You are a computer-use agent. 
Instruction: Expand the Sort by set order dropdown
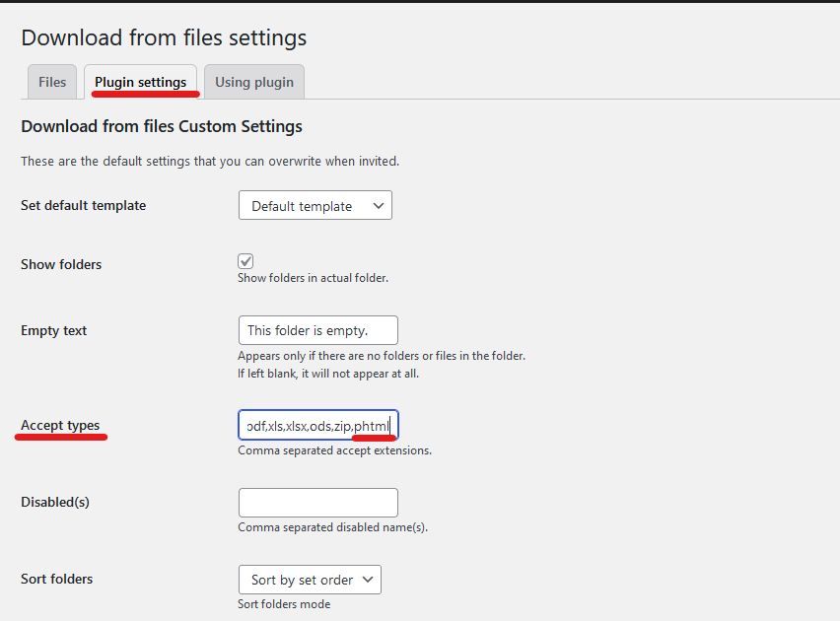pyautogui.click(x=310, y=580)
